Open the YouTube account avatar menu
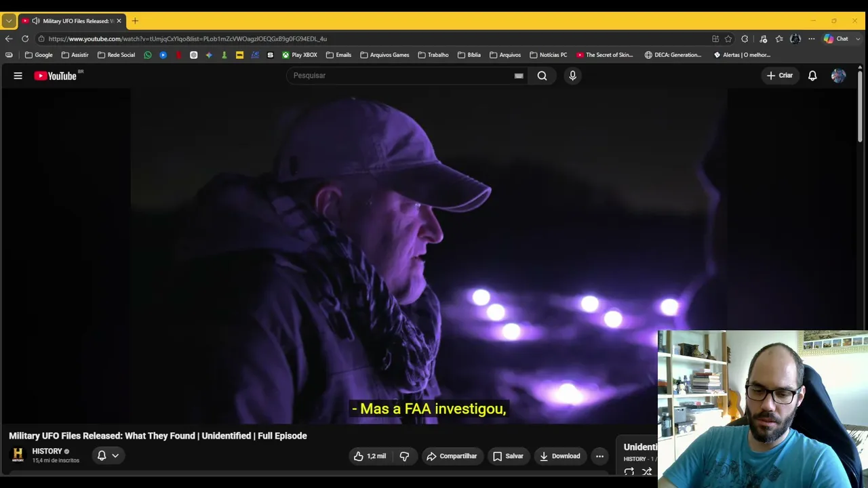868x488 pixels. (x=838, y=76)
